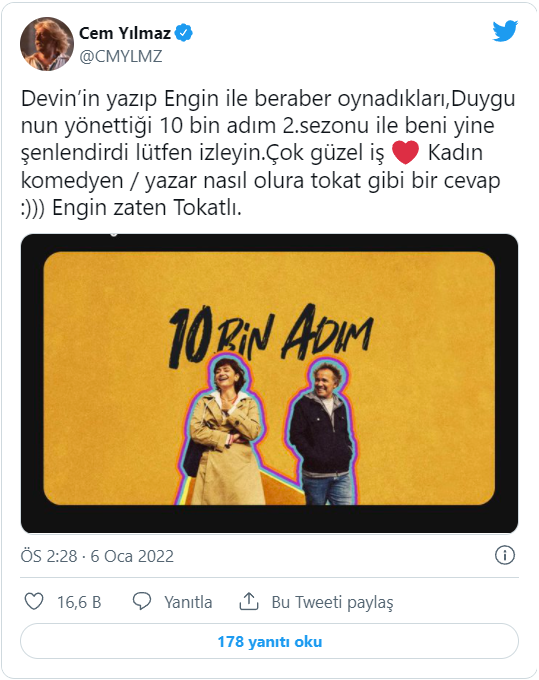Click the heart like icon
The height and width of the screenshot is (680, 539).
click(x=34, y=602)
